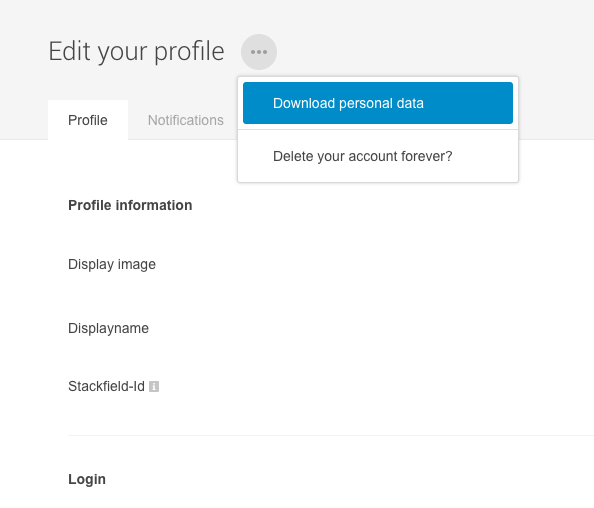The height and width of the screenshot is (508, 594).
Task: Switch to the Notifications tab
Action: pyautogui.click(x=186, y=120)
